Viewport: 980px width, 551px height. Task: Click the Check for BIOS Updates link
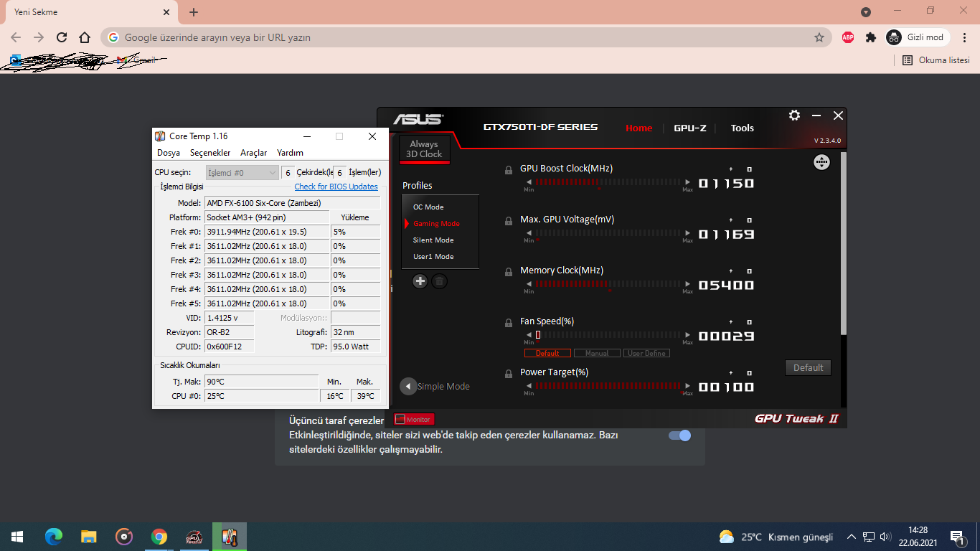(336, 187)
